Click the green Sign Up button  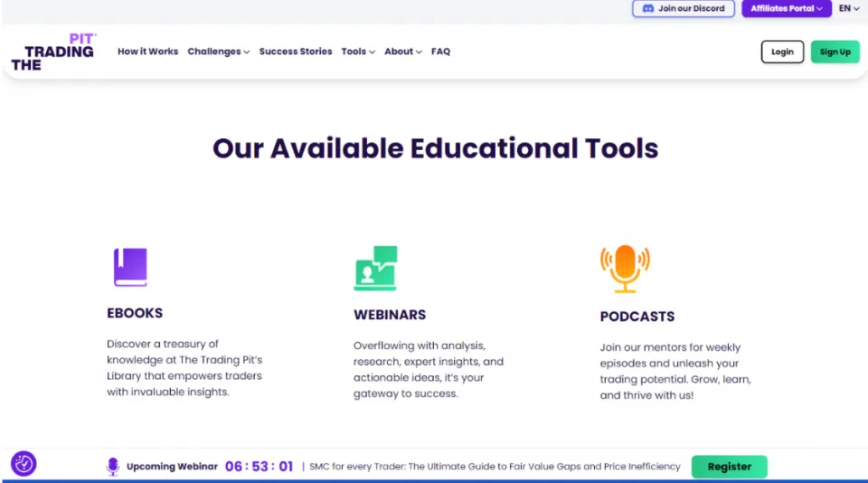[835, 52]
